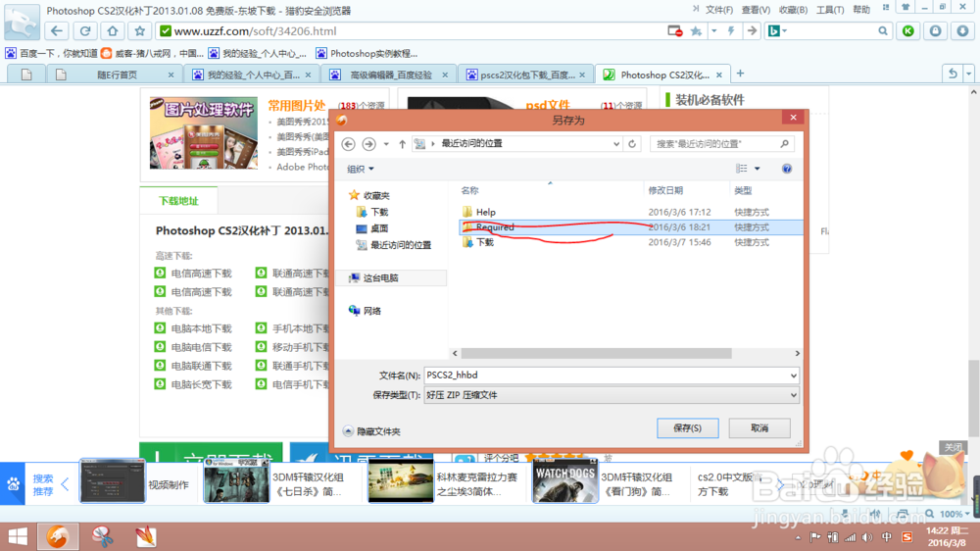Open 保存类型 file type dropdown
The width and height of the screenshot is (980, 551).
click(x=793, y=395)
